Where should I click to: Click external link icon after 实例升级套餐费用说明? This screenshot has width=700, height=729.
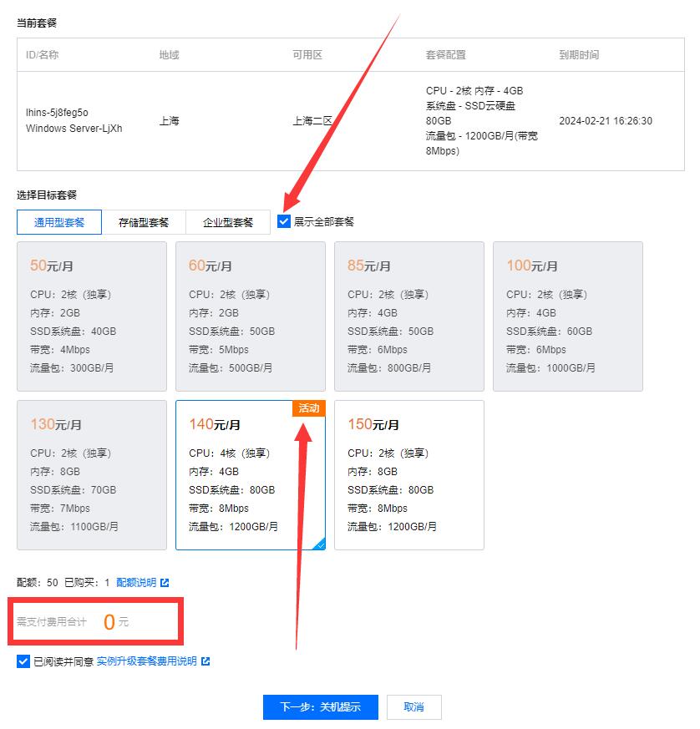(x=205, y=661)
